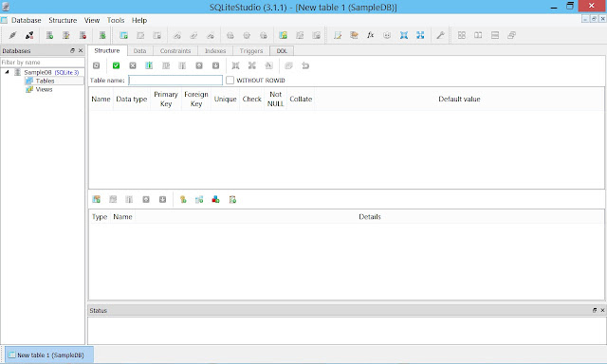Image resolution: width=607 pixels, height=364 pixels.
Task: Click the Connect to database plug icon
Action: pos(12,35)
